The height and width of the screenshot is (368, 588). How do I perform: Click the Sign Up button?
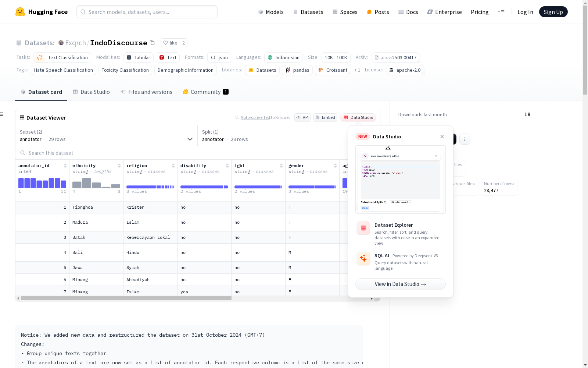(553, 12)
